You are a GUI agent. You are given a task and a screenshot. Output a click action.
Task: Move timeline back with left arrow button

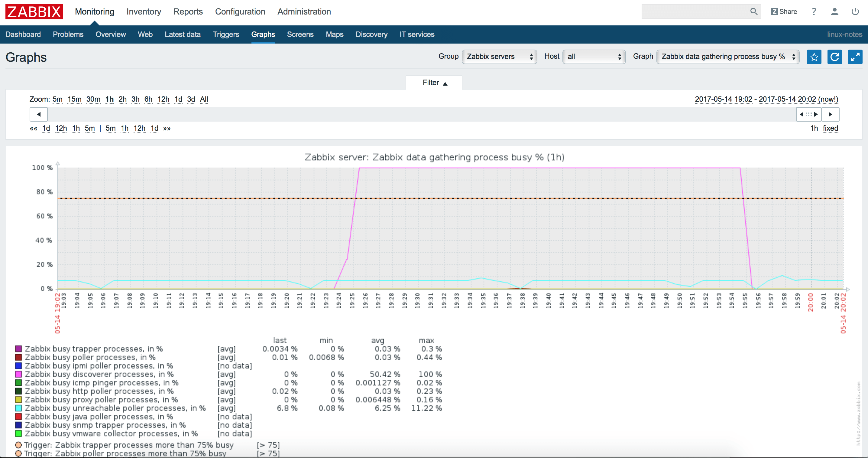point(39,114)
